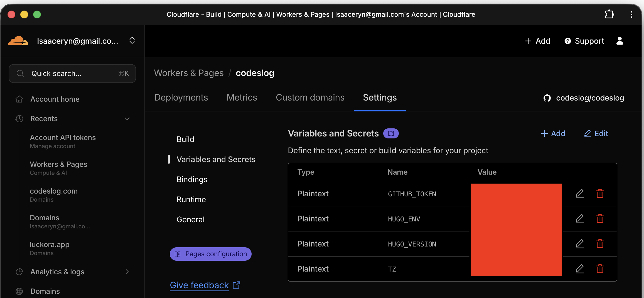Collapse the Recents section chevron
This screenshot has width=644, height=298.
[x=127, y=119]
